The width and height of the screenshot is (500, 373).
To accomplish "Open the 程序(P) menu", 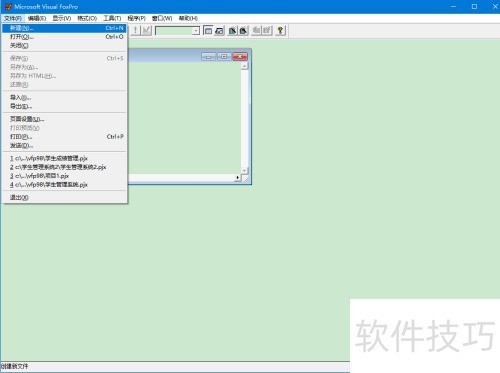I will [137, 18].
